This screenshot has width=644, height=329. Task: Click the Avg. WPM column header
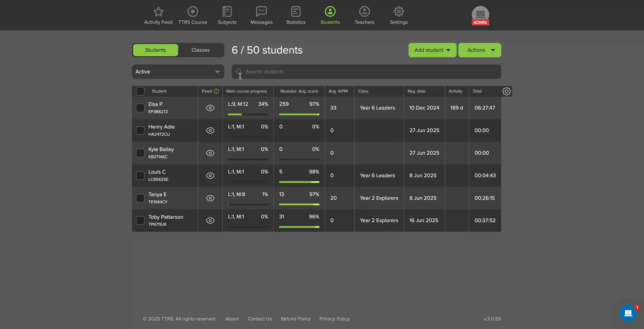pos(338,91)
